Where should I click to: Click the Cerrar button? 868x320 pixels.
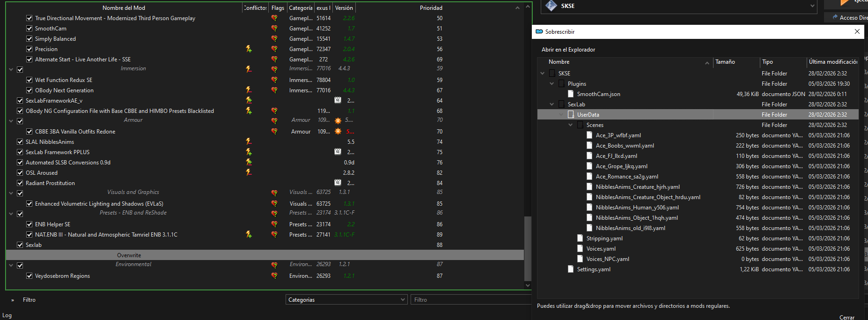coord(847,317)
